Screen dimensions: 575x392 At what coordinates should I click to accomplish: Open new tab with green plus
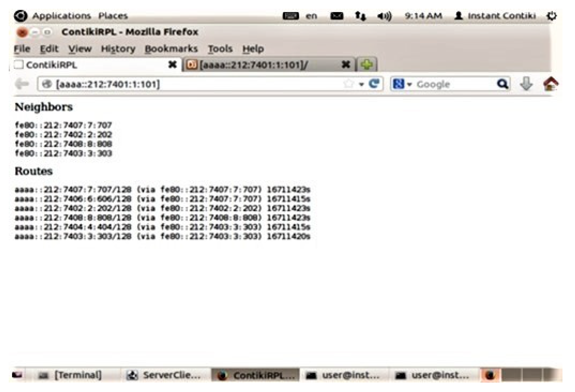pyautogui.click(x=367, y=65)
